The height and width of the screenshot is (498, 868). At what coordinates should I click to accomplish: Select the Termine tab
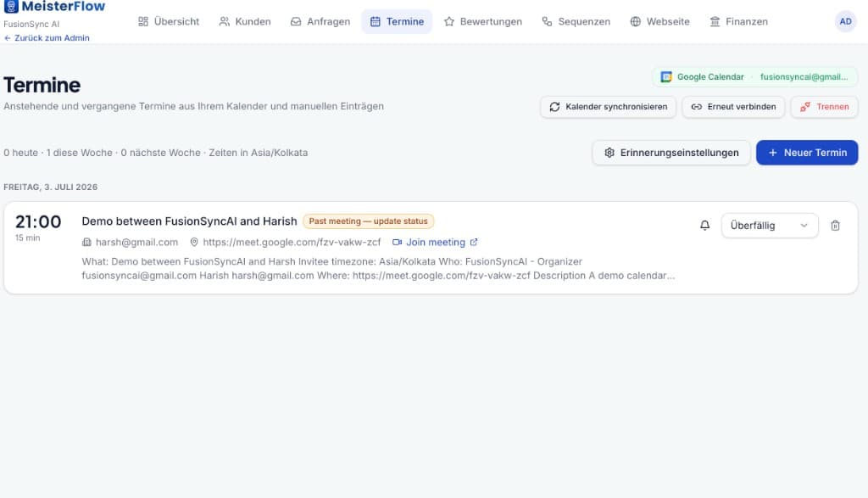[397, 21]
